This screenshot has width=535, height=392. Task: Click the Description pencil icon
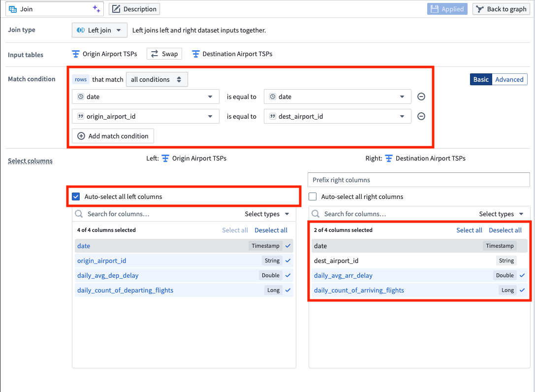pyautogui.click(x=116, y=9)
